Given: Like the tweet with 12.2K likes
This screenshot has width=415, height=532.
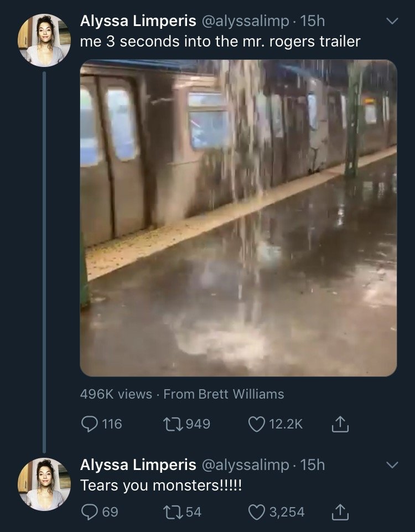Looking at the screenshot, I should point(257,424).
